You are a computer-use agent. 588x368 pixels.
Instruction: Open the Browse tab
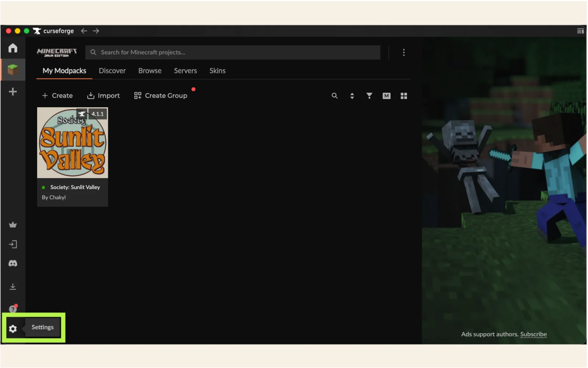[150, 71]
